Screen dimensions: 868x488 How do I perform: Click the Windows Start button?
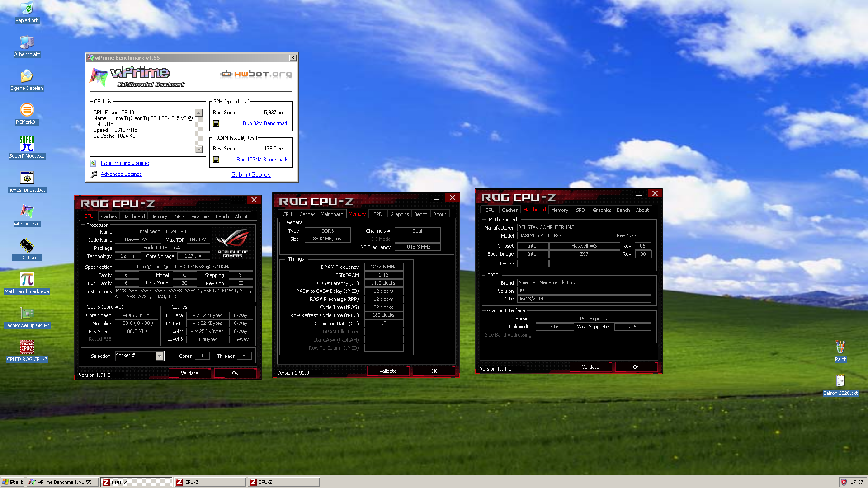click(x=13, y=482)
